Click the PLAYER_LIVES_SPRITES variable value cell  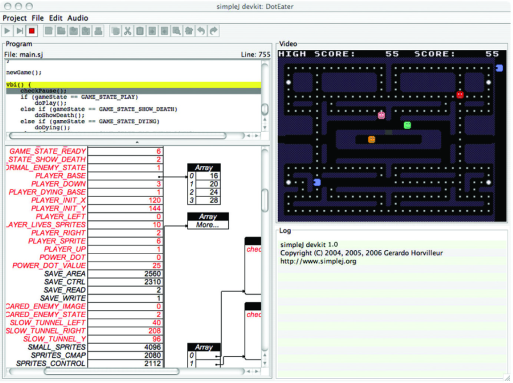point(125,225)
